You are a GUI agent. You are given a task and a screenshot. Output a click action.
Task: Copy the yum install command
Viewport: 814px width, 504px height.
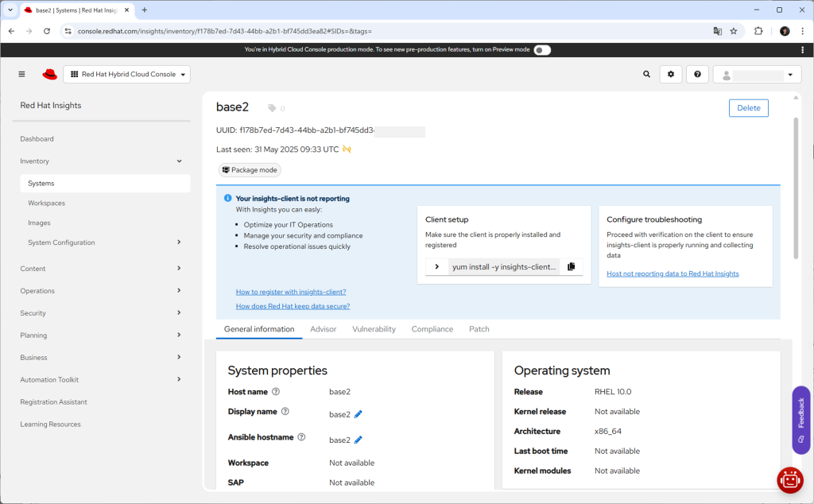[571, 266]
